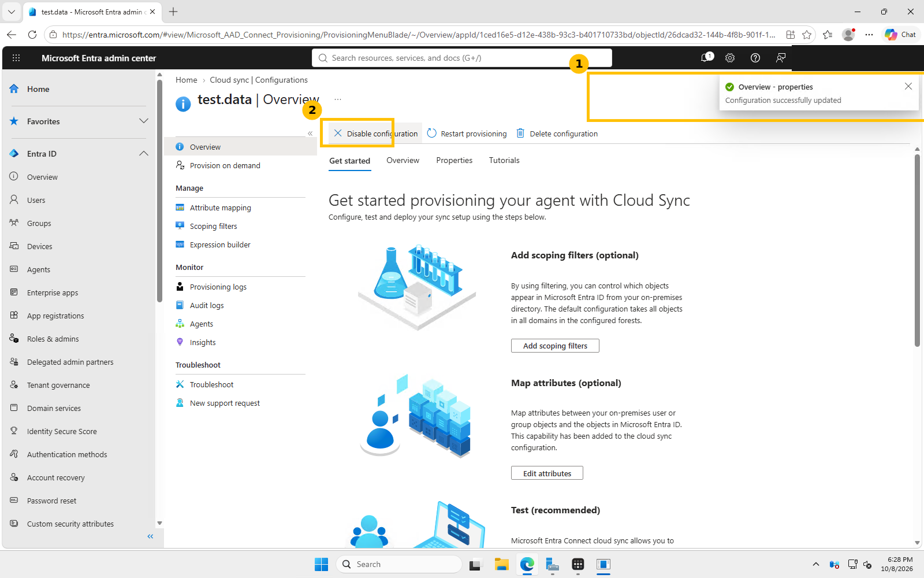Switch to the Tutorials tab

pyautogui.click(x=504, y=160)
